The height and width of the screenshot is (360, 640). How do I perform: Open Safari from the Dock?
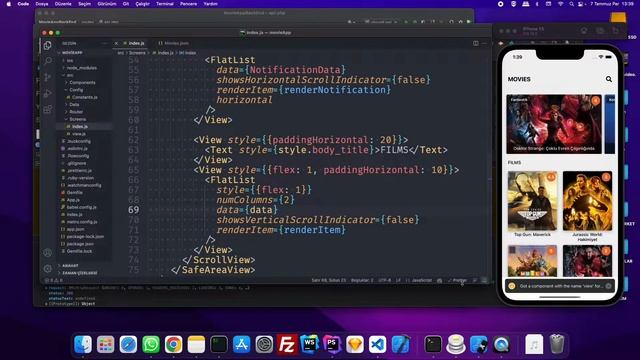coord(128,344)
